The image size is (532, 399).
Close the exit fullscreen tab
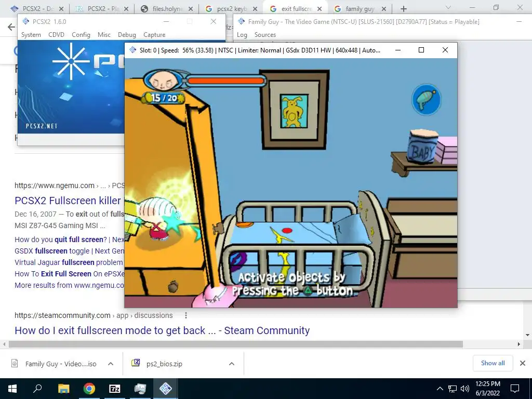click(x=320, y=9)
